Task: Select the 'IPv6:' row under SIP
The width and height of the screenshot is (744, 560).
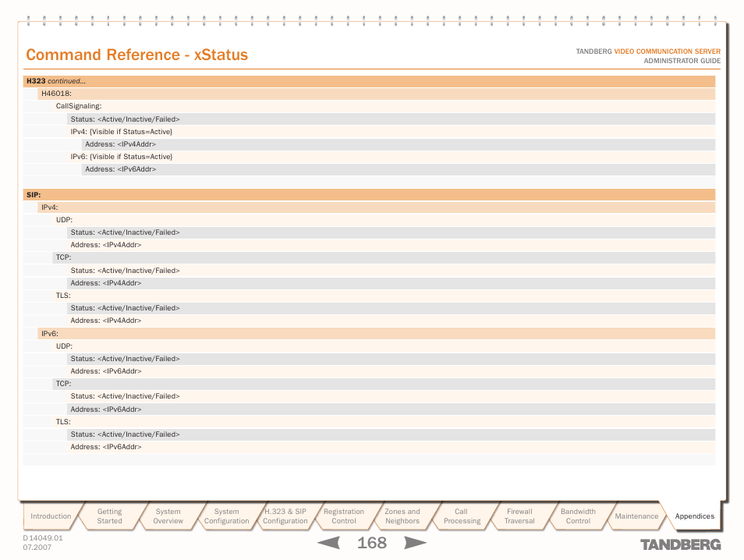Action: click(376, 334)
